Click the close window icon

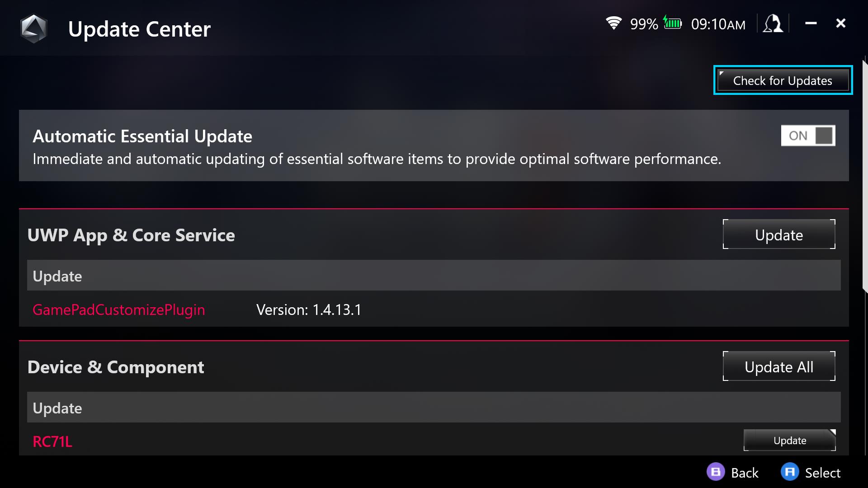pyautogui.click(x=841, y=24)
